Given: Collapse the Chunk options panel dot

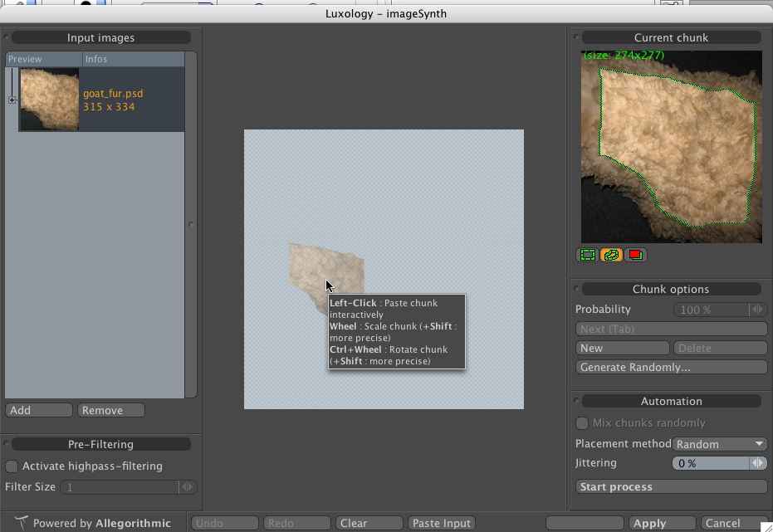Looking at the screenshot, I should (x=577, y=290).
